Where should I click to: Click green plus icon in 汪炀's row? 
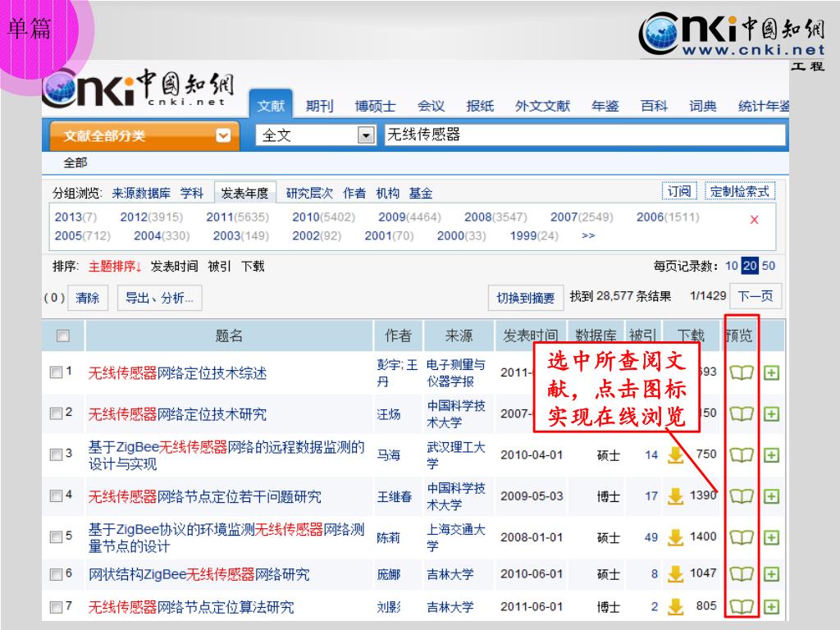point(771,413)
